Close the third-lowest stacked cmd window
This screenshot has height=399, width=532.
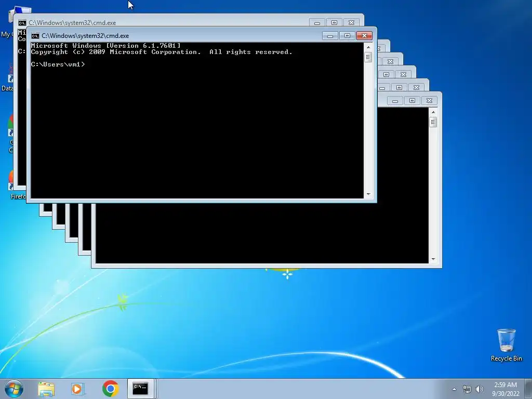(403, 75)
